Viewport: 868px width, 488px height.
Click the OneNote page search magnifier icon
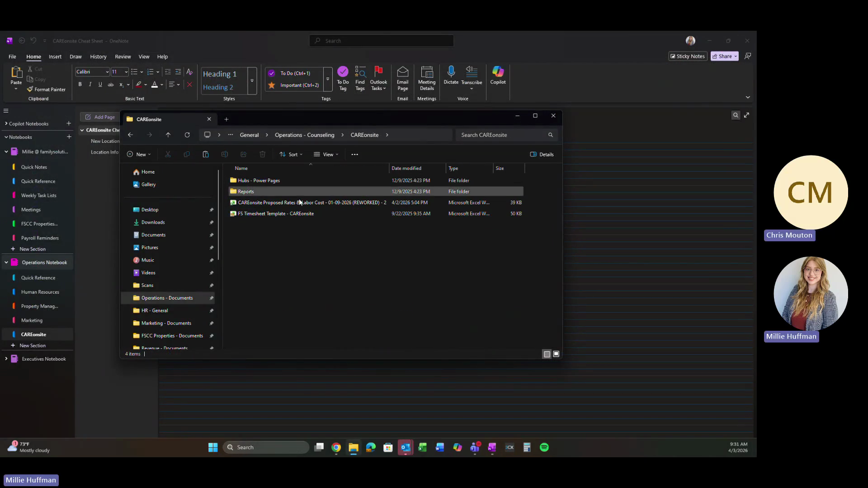(736, 115)
